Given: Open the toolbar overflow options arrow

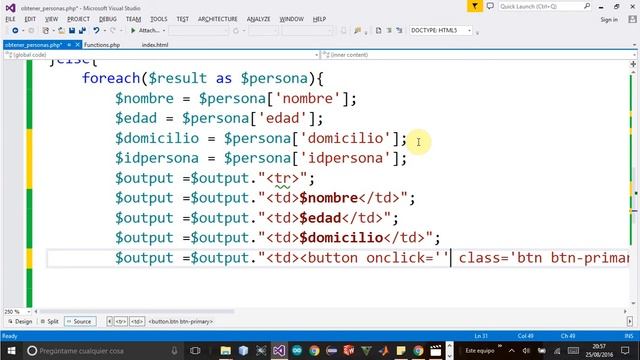Looking at the screenshot, I should [477, 31].
